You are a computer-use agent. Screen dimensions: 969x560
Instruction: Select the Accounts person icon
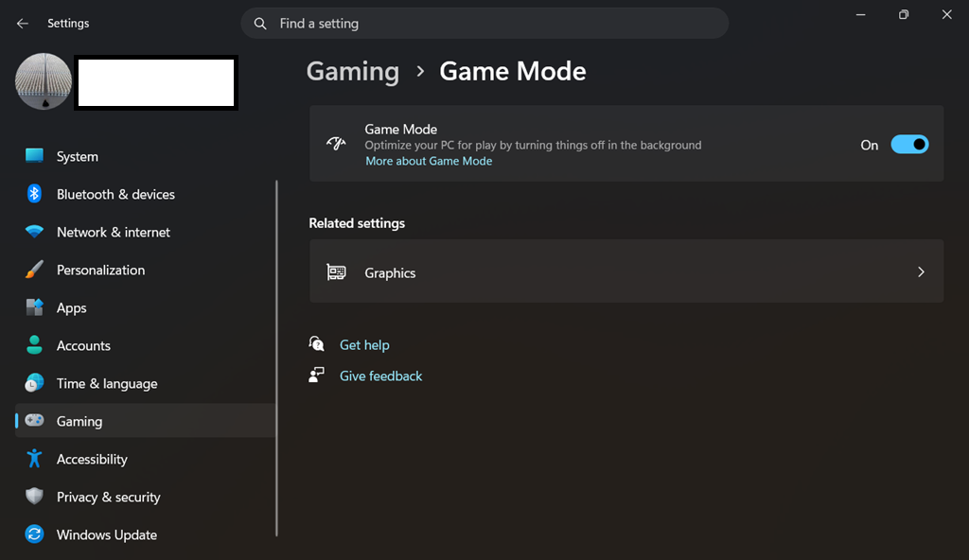click(x=35, y=345)
